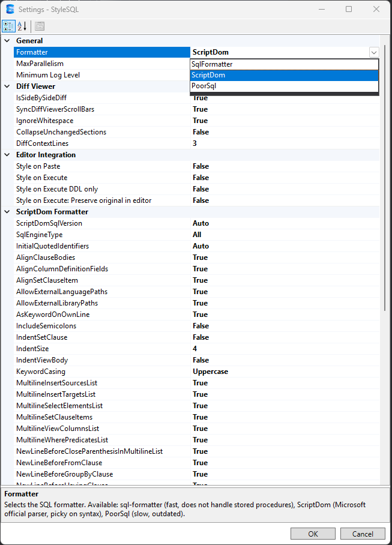This screenshot has height=545, width=392.
Task: Sort properties alphabetically
Action: coord(22,26)
